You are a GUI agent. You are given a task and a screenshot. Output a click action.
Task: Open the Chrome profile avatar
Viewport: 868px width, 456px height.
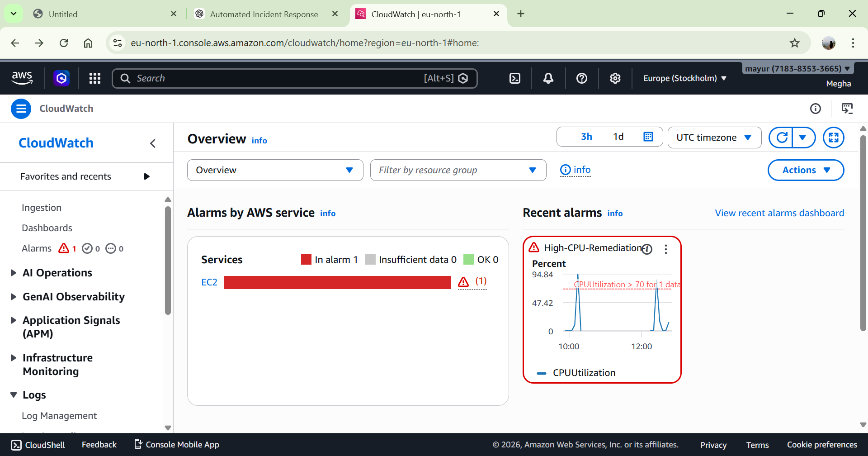point(829,43)
